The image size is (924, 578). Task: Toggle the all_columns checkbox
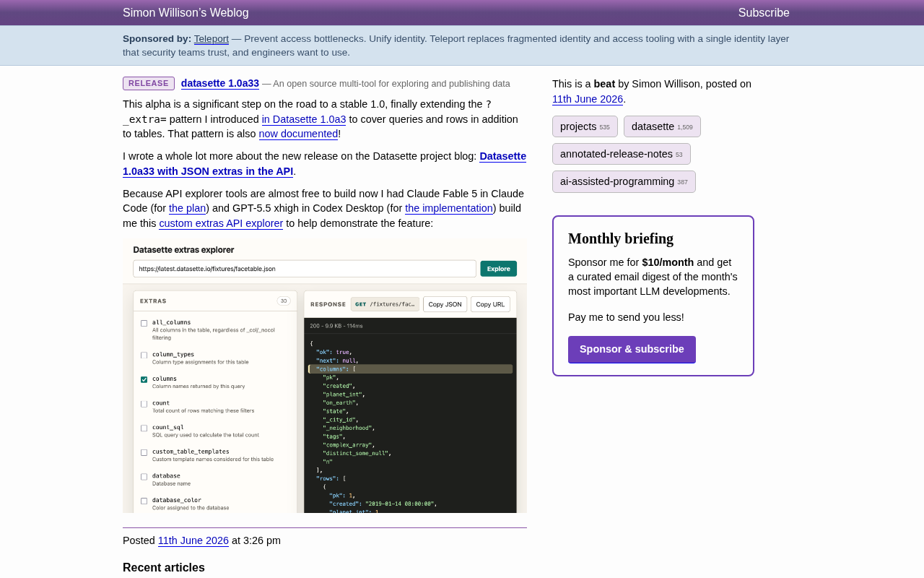(x=144, y=323)
